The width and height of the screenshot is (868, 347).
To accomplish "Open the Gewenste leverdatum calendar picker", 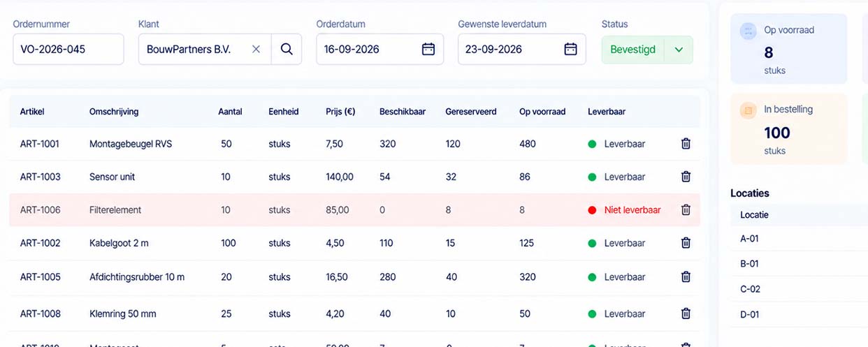I will click(570, 50).
